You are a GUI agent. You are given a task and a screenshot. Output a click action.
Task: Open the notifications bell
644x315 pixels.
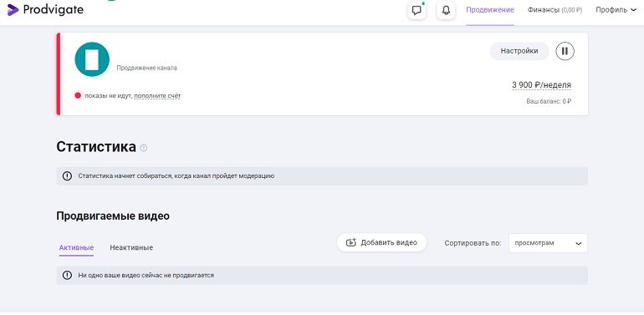point(446,10)
